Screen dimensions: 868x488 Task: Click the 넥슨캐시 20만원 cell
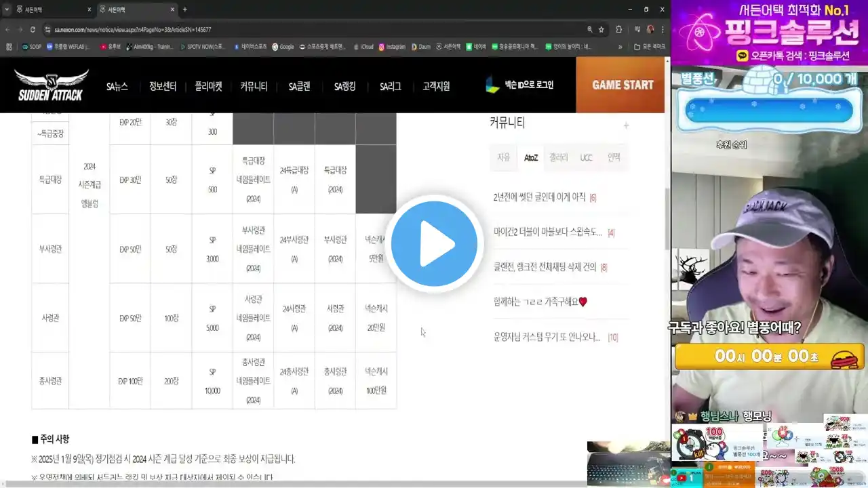pos(376,317)
